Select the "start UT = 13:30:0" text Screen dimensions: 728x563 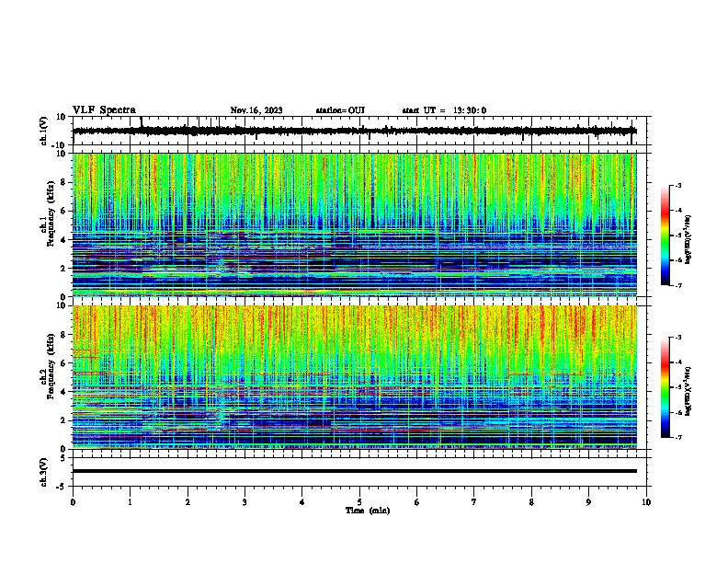[x=444, y=110]
